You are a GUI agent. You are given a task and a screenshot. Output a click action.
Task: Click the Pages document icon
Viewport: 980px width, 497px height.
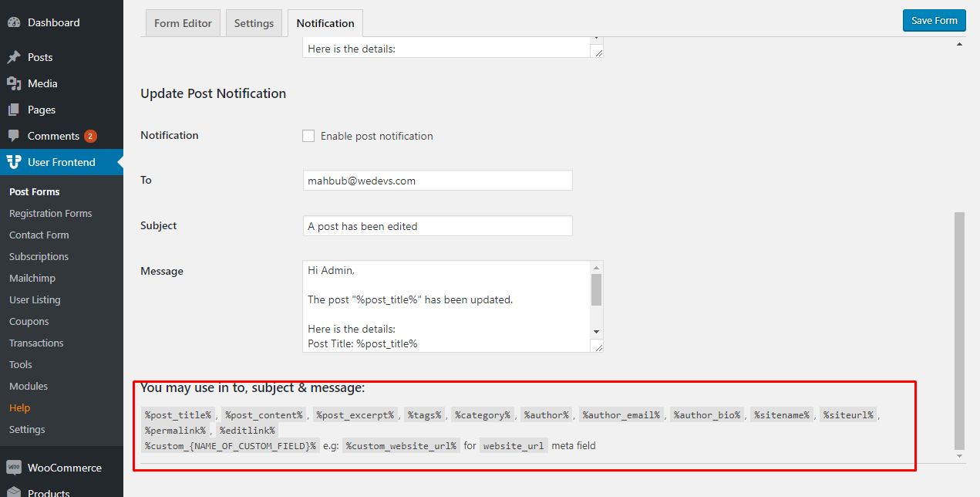coord(14,110)
